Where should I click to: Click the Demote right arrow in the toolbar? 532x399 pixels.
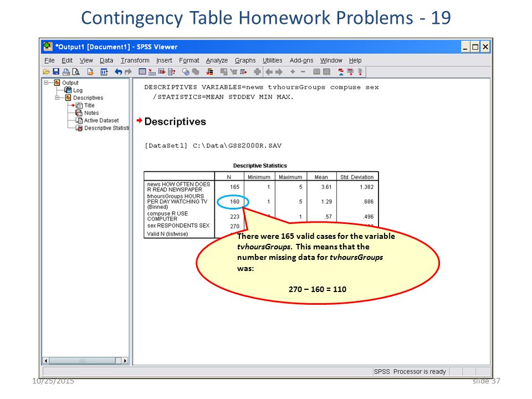[x=279, y=71]
